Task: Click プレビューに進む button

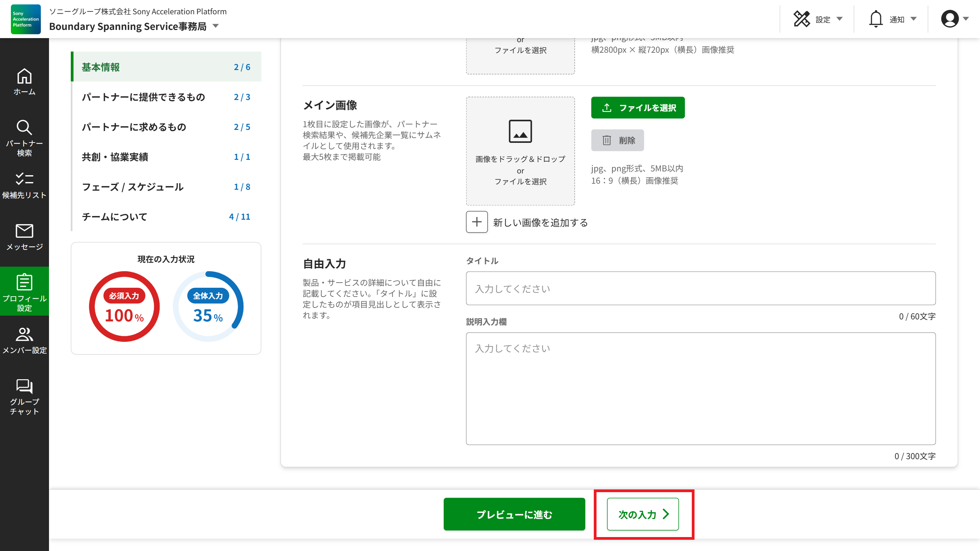Action: coord(514,514)
